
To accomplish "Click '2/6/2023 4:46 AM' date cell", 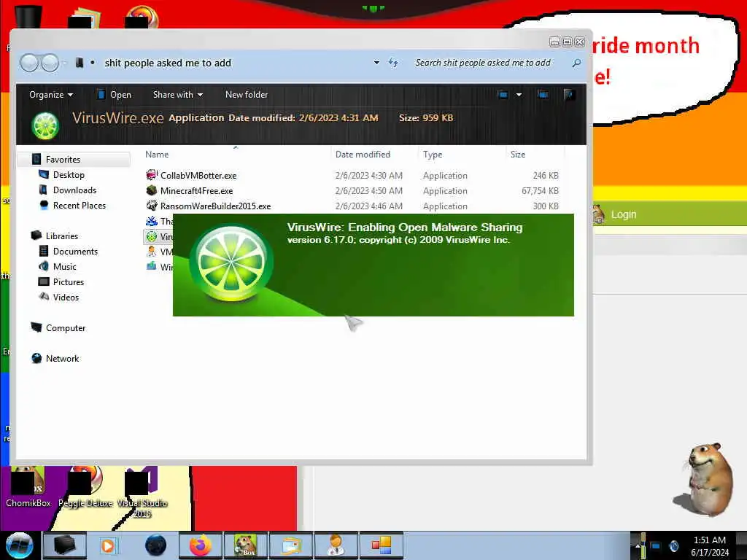I will [x=368, y=206].
